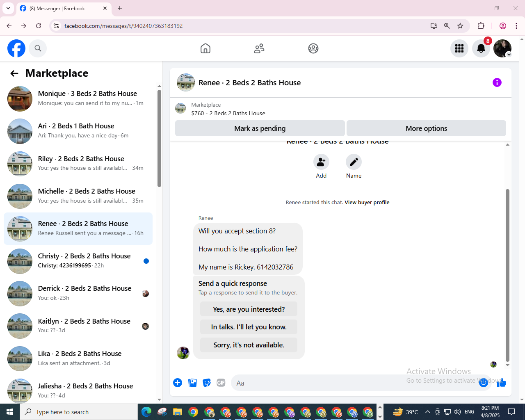Open Microsoft Edge from taskbar
The image size is (525, 420).
tap(146, 412)
